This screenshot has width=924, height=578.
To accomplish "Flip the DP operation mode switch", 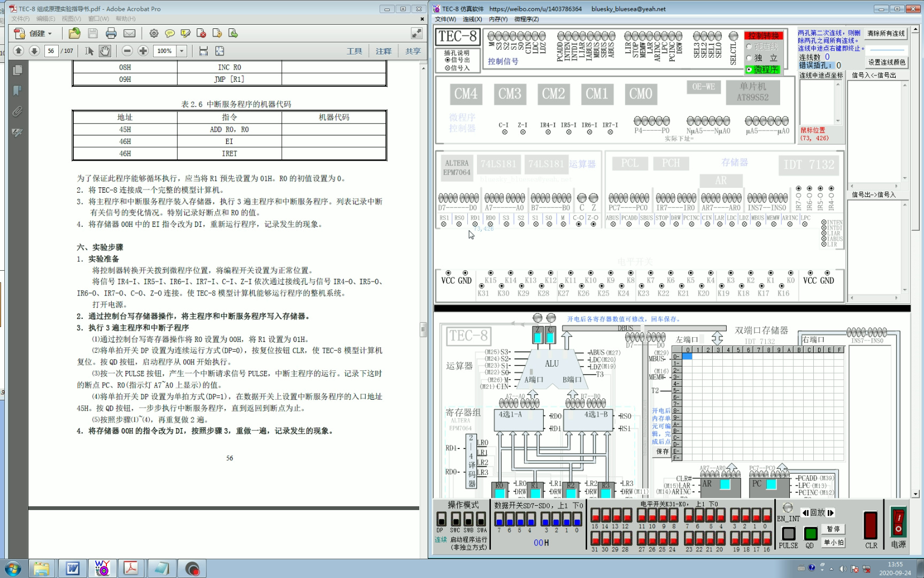I will coord(442,518).
